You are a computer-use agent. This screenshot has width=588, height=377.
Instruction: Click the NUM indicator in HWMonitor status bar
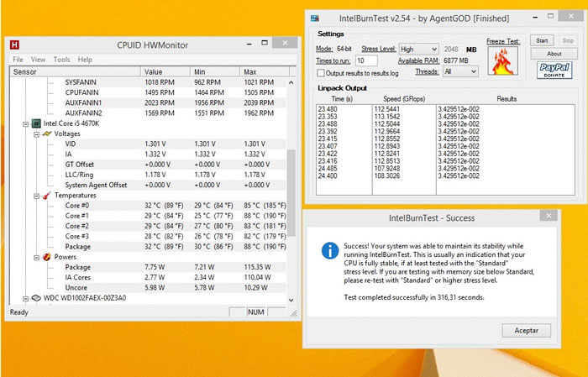[255, 312]
